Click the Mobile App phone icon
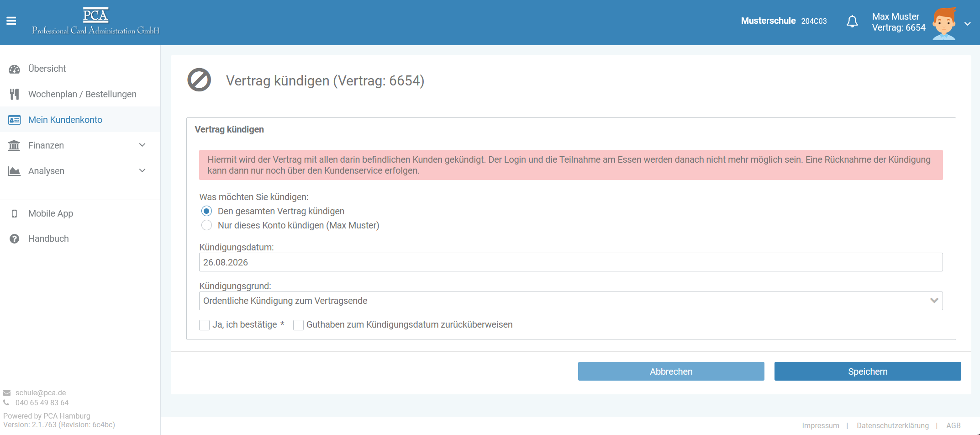Viewport: 980px width, 435px height. click(15, 213)
